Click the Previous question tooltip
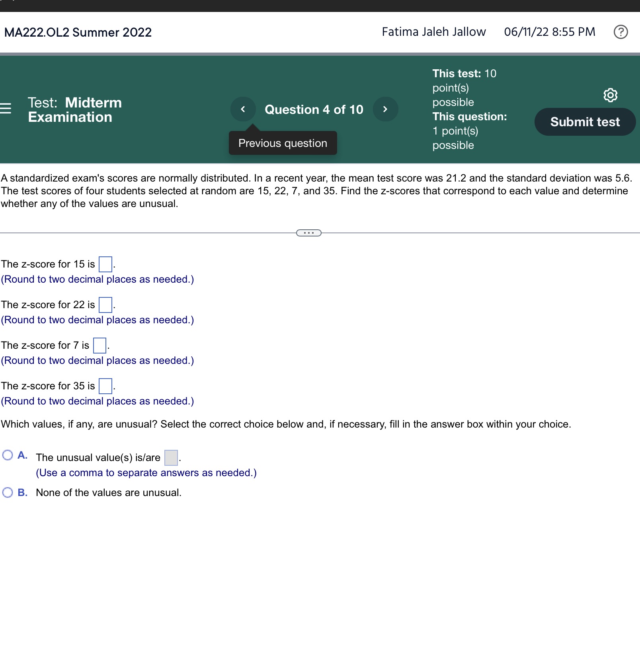Screen dimensions: 640x672 (x=282, y=143)
